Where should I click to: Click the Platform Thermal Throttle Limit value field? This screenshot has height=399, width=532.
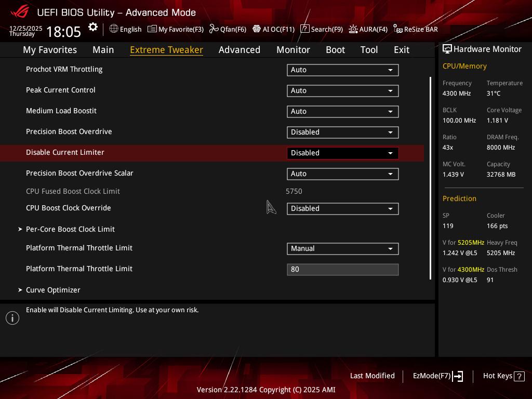pos(342,270)
